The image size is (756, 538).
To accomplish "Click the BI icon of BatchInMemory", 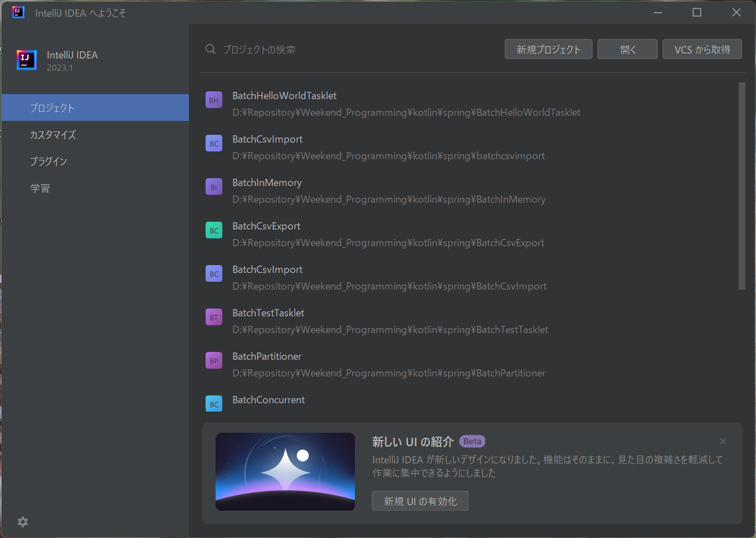I will pyautogui.click(x=214, y=187).
